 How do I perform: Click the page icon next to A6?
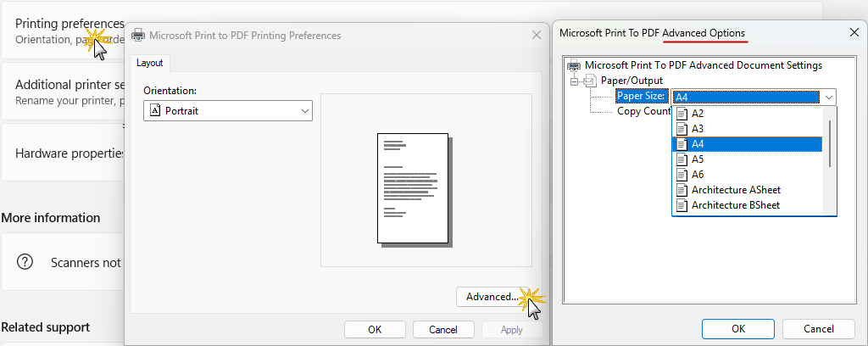click(682, 175)
